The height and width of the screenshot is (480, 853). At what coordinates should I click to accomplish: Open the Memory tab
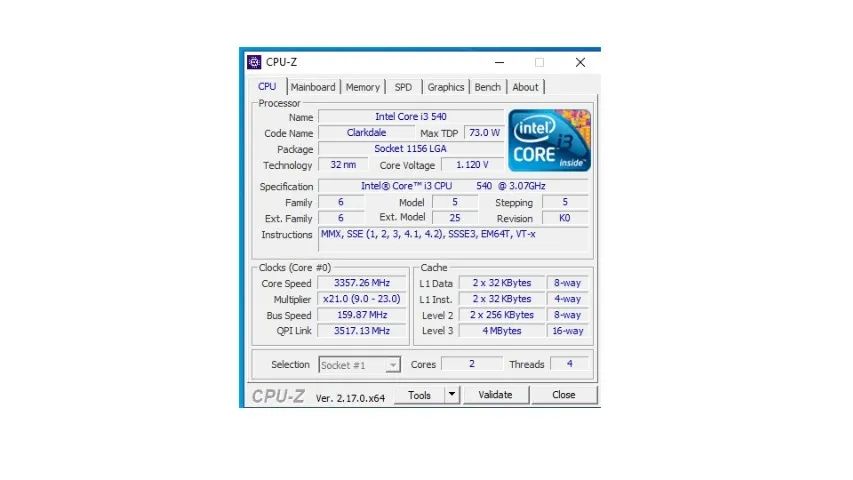coord(363,87)
